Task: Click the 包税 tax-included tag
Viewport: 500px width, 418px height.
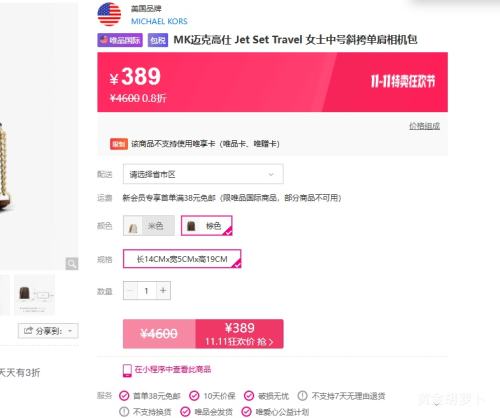Action: click(158, 40)
